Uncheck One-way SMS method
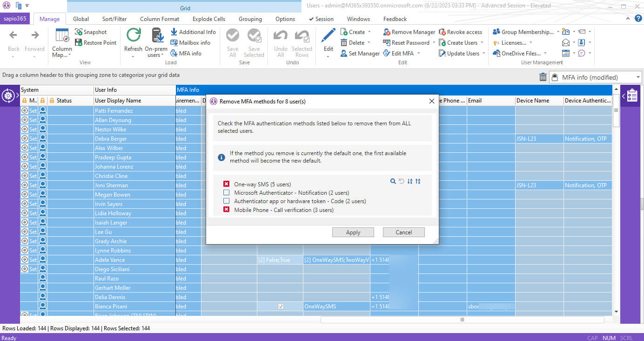644x341 pixels. pyautogui.click(x=227, y=184)
